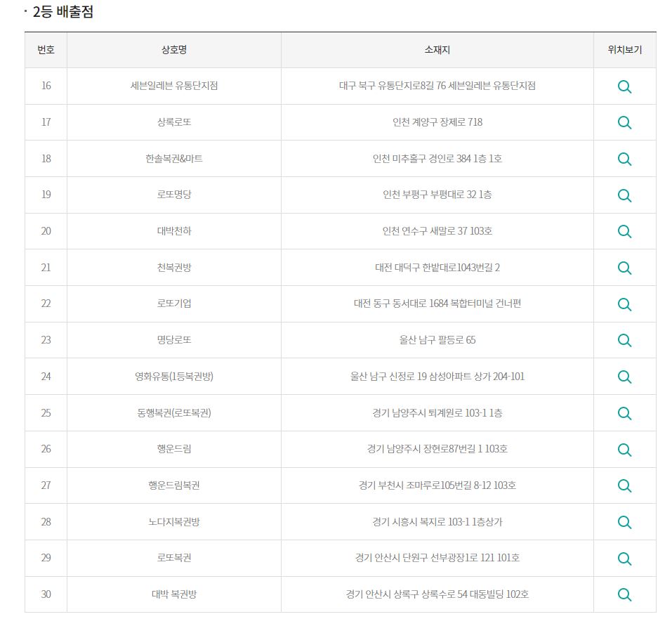Select address 인천 계양구 장제로 718

(437, 122)
